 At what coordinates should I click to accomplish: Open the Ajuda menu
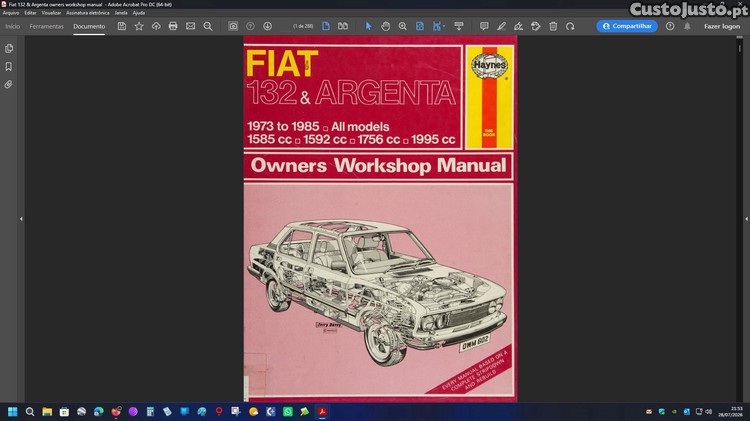pos(139,13)
